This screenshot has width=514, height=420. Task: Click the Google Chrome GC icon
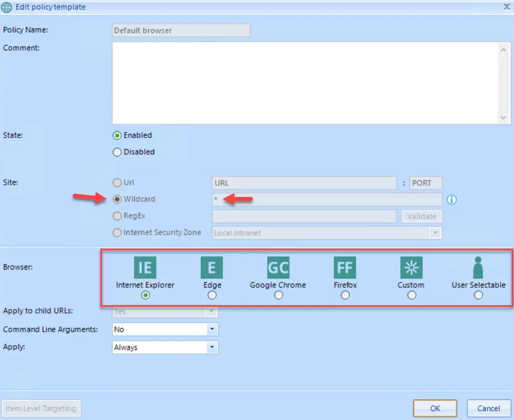coord(278,267)
